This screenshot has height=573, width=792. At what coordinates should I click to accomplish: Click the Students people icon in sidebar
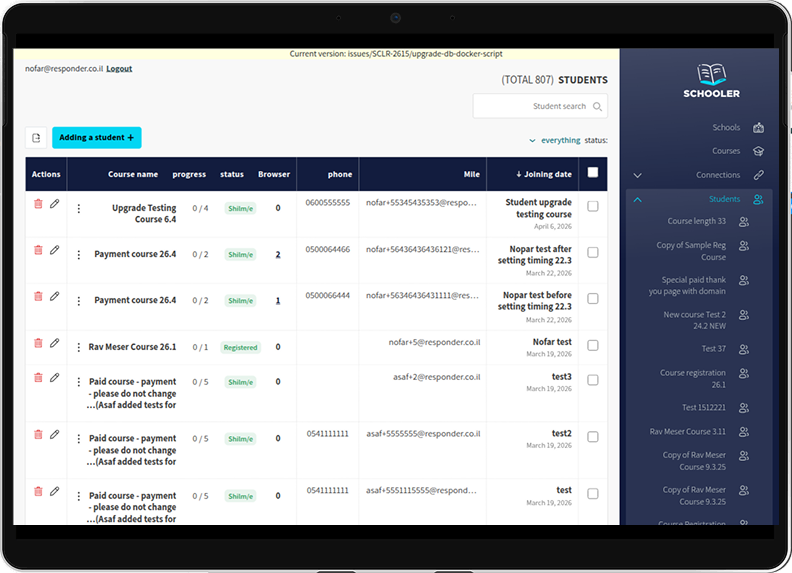tap(758, 199)
